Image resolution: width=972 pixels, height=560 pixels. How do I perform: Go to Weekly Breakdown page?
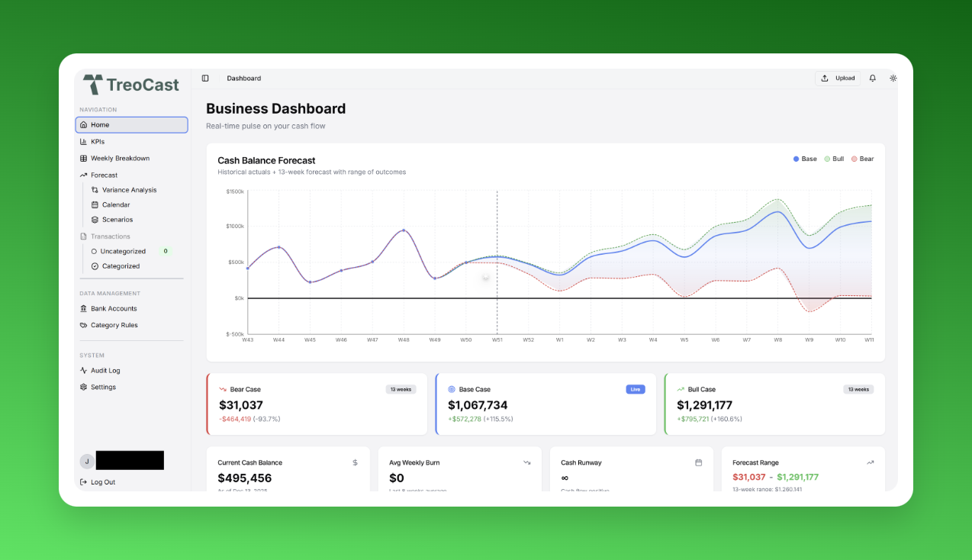click(120, 159)
